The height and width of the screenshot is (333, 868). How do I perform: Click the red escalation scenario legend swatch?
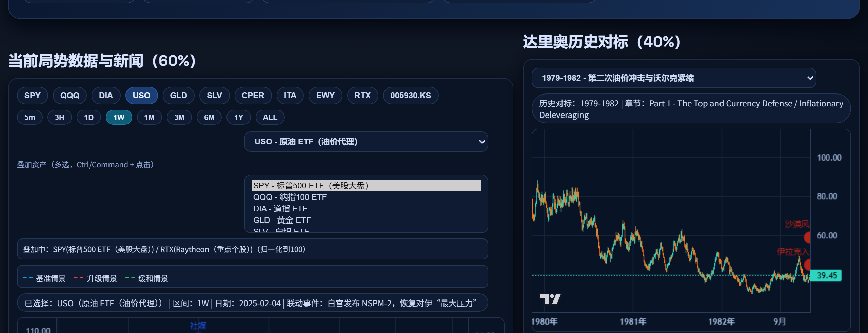78,278
